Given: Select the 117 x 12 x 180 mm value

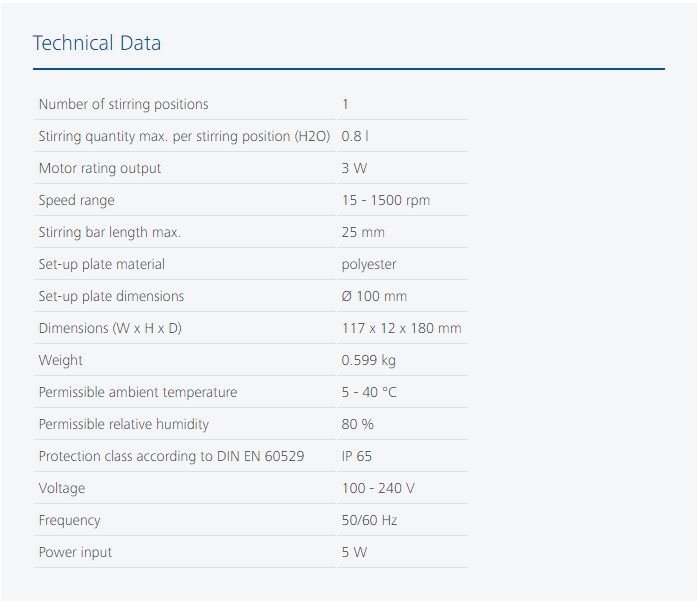Looking at the screenshot, I should click(402, 328).
